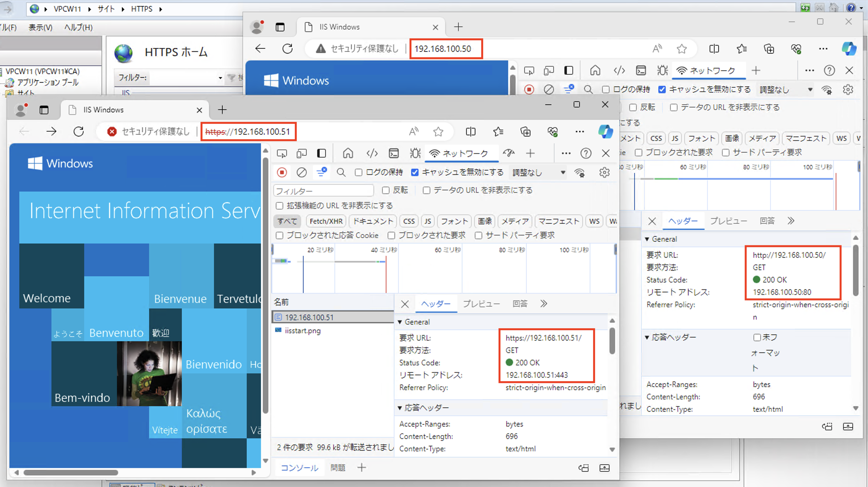Click the https://192.168.100.51 address bar
The height and width of the screenshot is (487, 868).
click(x=248, y=131)
